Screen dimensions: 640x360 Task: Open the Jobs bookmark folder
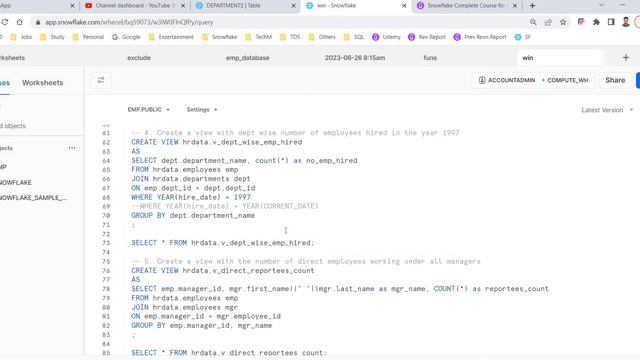pos(21,37)
